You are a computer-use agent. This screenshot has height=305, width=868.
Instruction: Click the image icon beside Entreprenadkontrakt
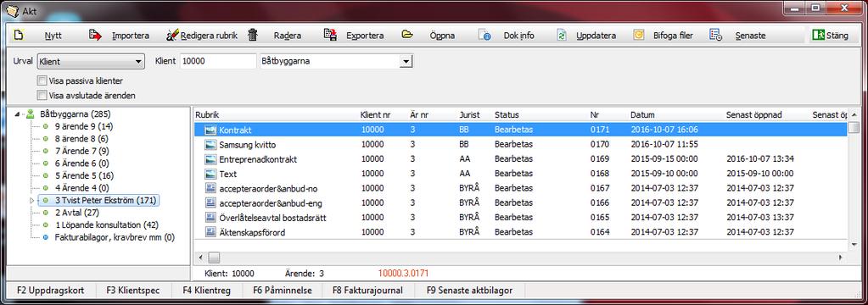210,159
